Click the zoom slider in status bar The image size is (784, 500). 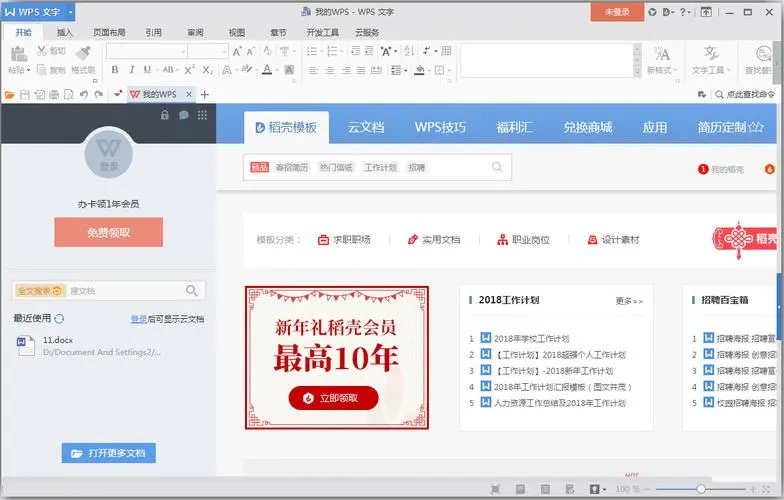700,489
